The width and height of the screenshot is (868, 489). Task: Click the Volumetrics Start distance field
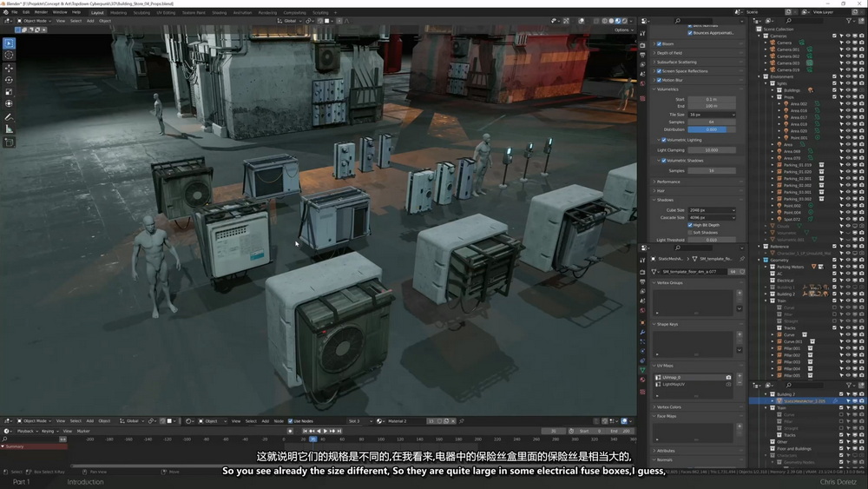click(712, 99)
